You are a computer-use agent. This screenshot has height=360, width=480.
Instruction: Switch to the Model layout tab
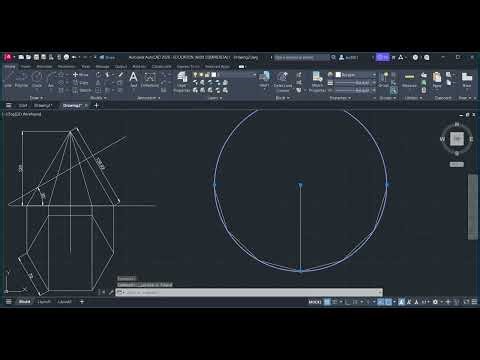click(x=24, y=302)
